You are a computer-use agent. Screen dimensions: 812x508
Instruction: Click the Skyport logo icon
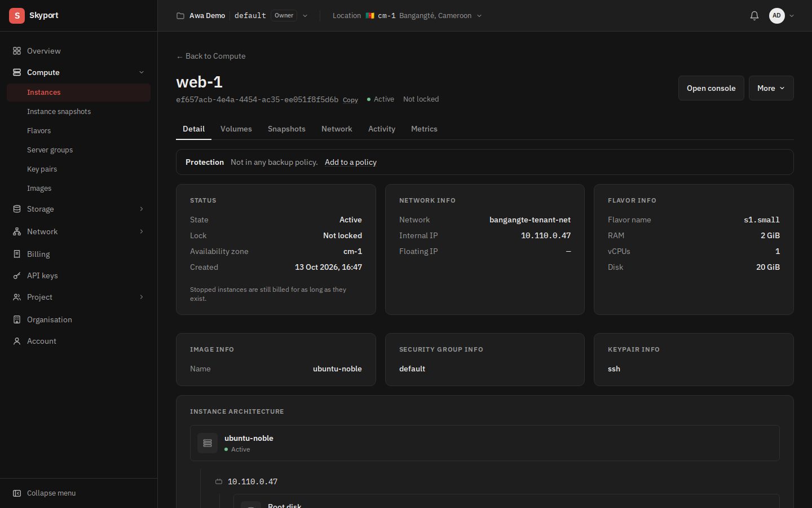pyautogui.click(x=17, y=16)
